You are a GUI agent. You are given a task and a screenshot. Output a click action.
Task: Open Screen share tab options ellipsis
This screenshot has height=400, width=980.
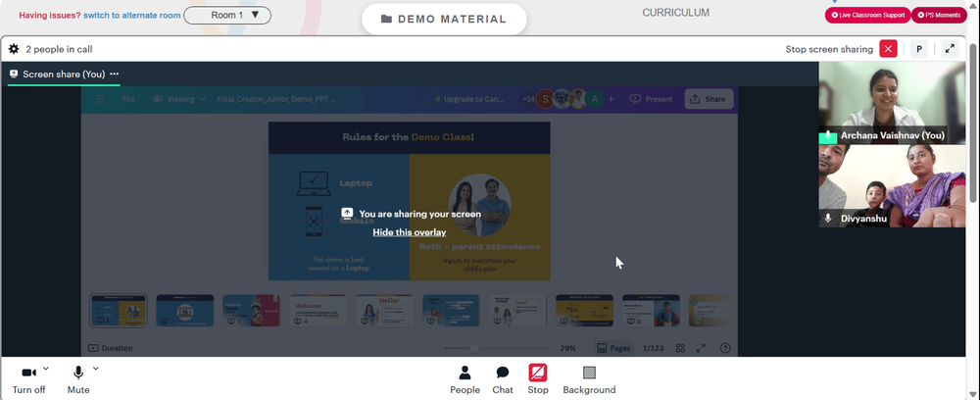click(x=115, y=74)
